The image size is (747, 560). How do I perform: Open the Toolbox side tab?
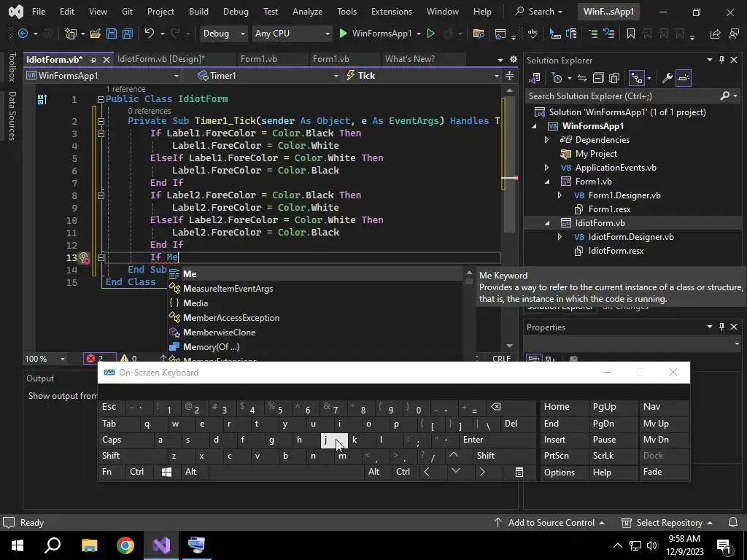pyautogui.click(x=12, y=67)
